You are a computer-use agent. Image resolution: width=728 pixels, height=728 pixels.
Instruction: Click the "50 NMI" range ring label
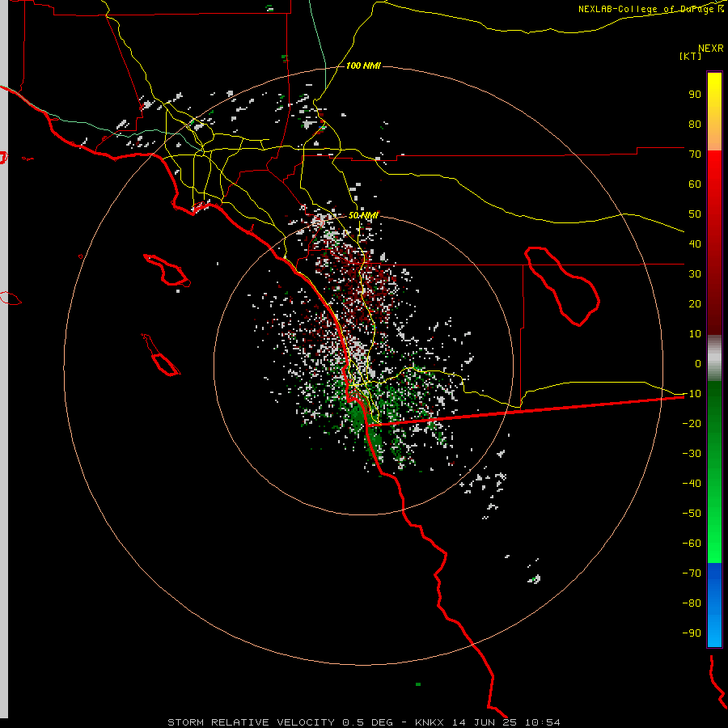click(x=363, y=215)
